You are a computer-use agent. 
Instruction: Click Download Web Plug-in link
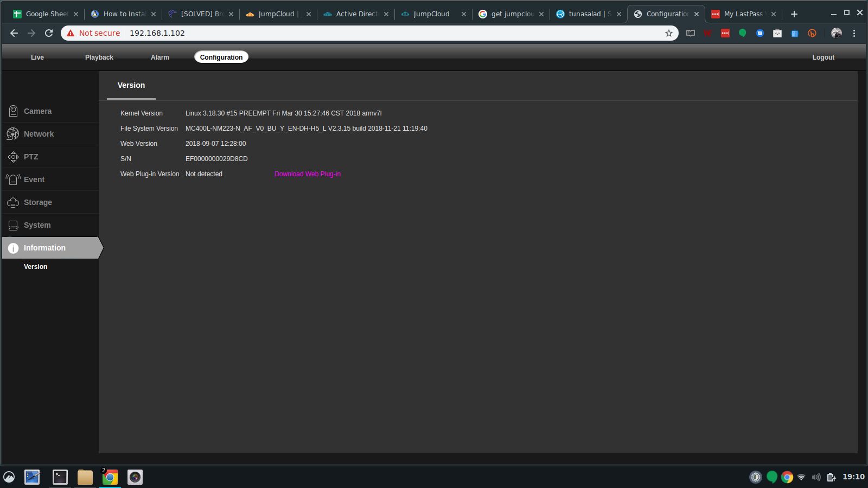point(308,174)
